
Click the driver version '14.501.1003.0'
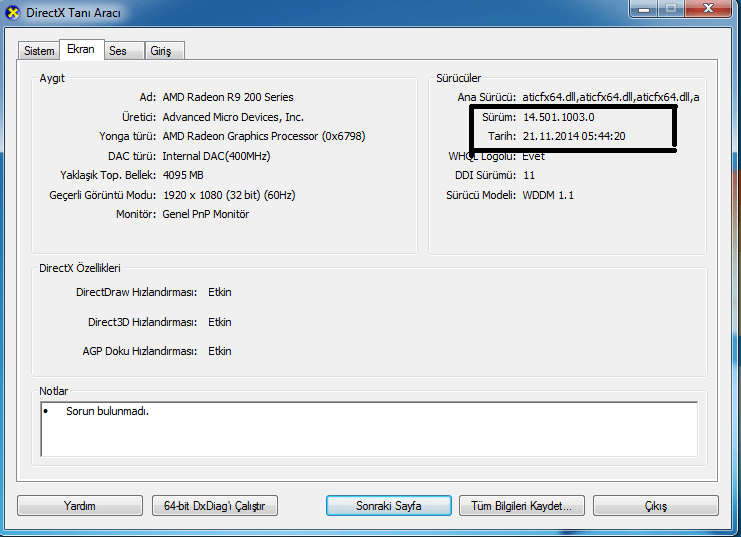pyautogui.click(x=559, y=117)
